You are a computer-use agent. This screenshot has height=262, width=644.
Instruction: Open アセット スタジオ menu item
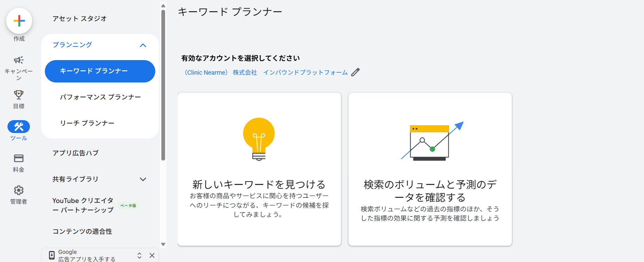pos(80,19)
